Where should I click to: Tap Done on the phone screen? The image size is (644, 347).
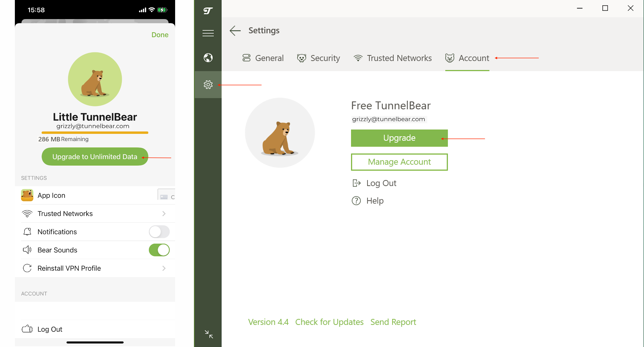pyautogui.click(x=160, y=35)
